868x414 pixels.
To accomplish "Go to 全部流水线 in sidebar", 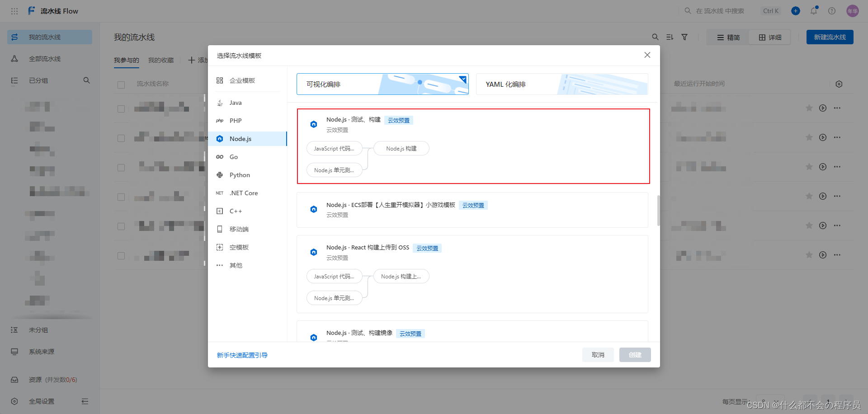I will point(50,59).
